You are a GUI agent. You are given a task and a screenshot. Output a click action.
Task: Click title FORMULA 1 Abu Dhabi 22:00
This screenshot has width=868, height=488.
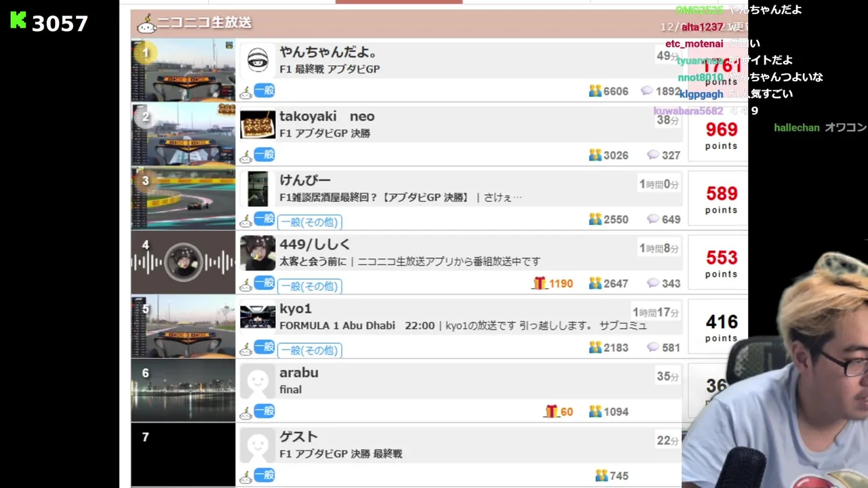357,326
